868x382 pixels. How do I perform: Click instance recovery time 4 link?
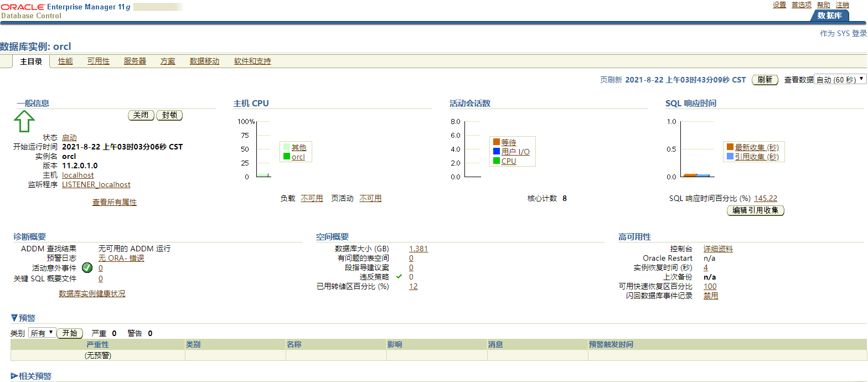(x=706, y=267)
